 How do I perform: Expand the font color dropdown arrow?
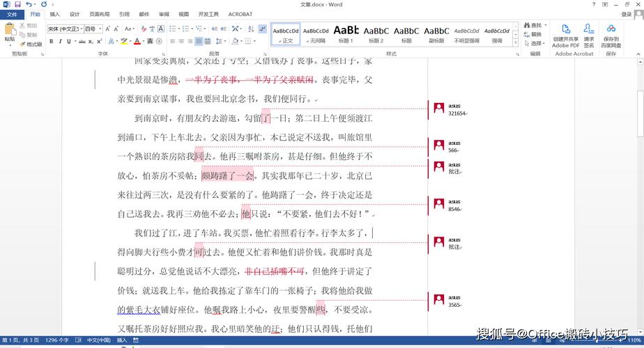point(144,42)
